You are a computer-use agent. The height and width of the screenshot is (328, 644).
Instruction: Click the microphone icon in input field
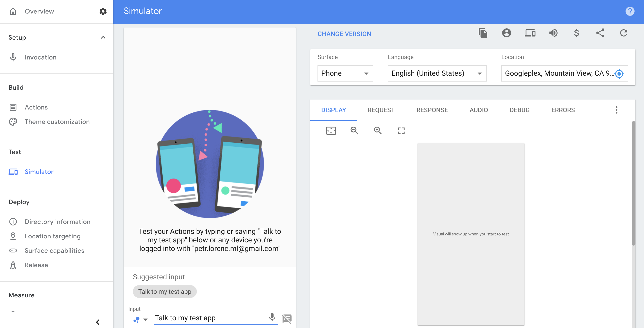point(272,317)
